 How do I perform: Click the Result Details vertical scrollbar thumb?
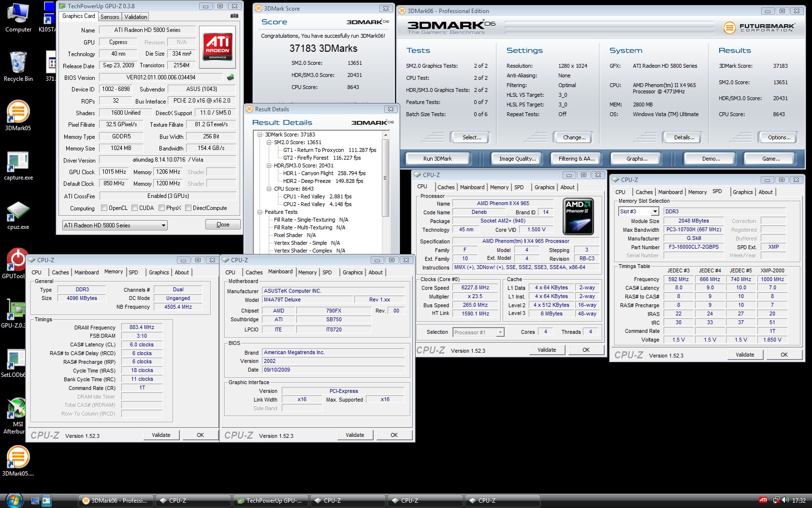point(385,178)
